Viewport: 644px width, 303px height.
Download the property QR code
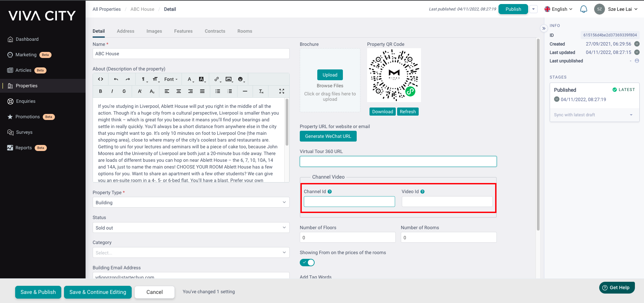[x=383, y=112]
